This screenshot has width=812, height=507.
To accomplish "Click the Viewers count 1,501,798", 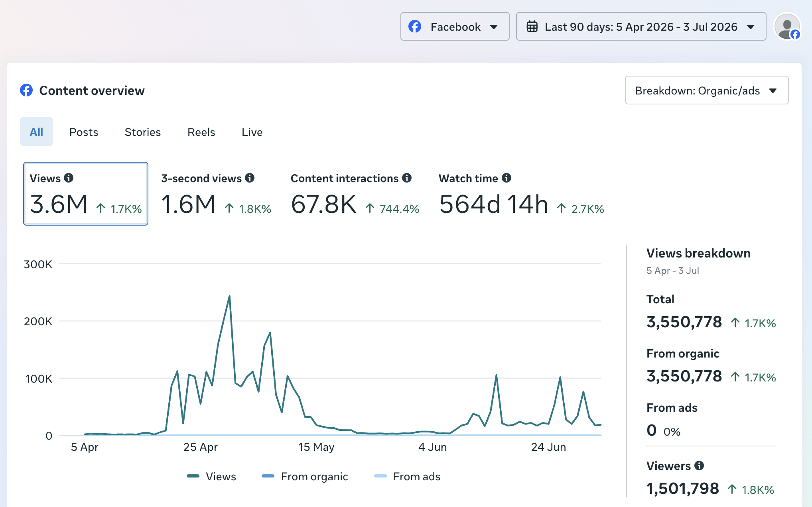I will (683, 488).
